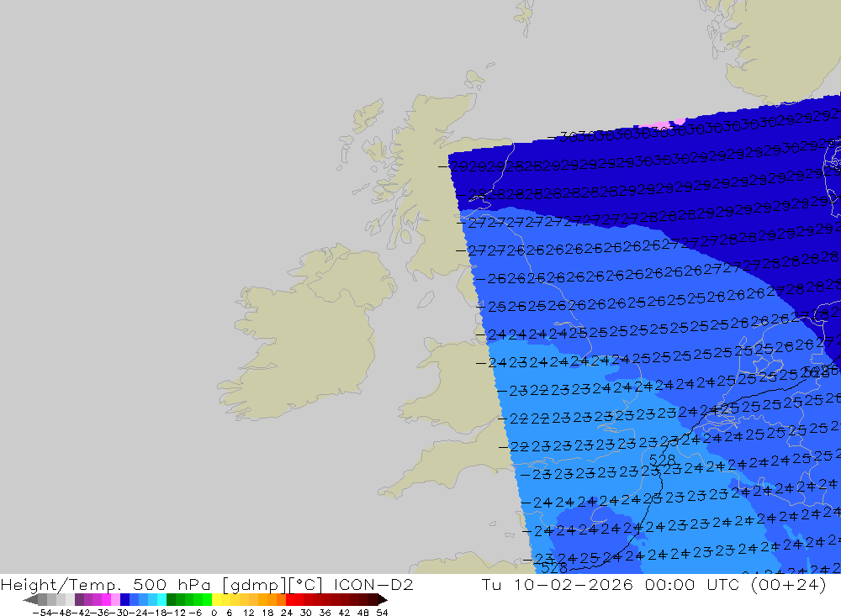Click the '[gdmp]' unit label
The width and height of the screenshot is (841, 616).
click(254, 585)
